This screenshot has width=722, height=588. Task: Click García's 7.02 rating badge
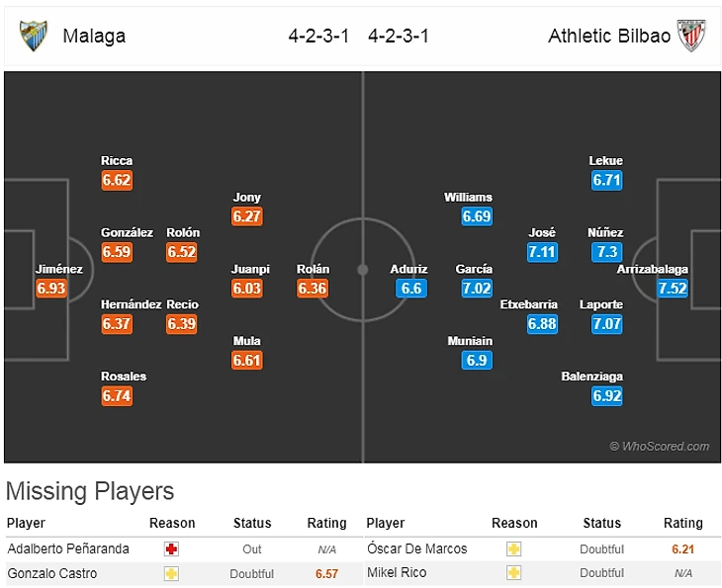point(476,289)
